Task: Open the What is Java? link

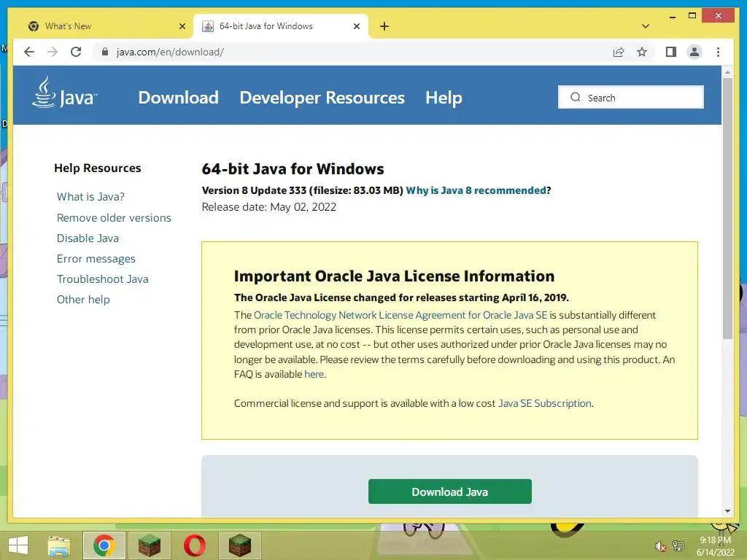Action: coord(90,197)
